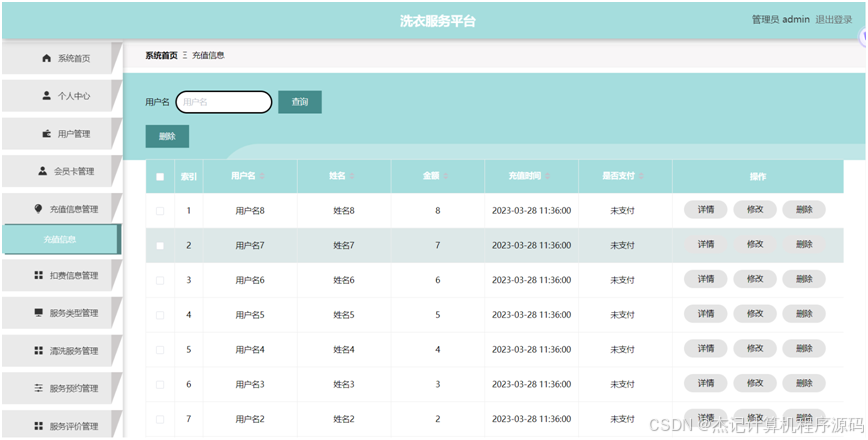
Task: Click the 服务类型管理 monitor icon
Action: tap(38, 313)
